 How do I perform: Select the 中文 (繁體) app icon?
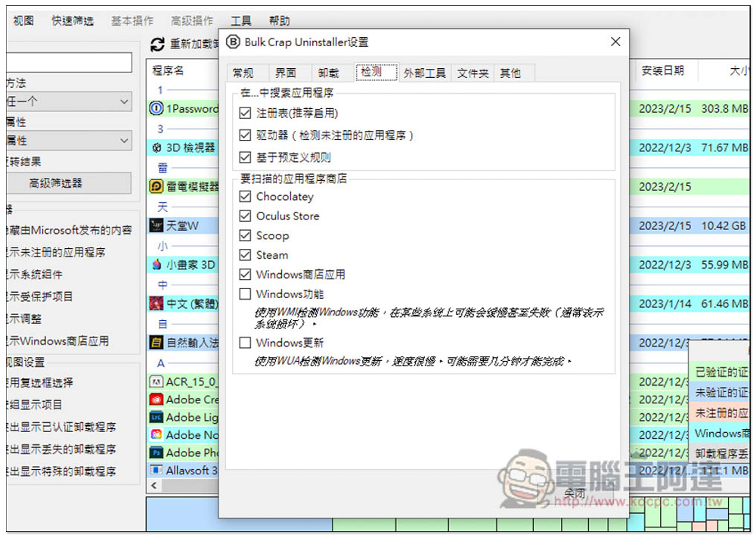click(x=156, y=303)
